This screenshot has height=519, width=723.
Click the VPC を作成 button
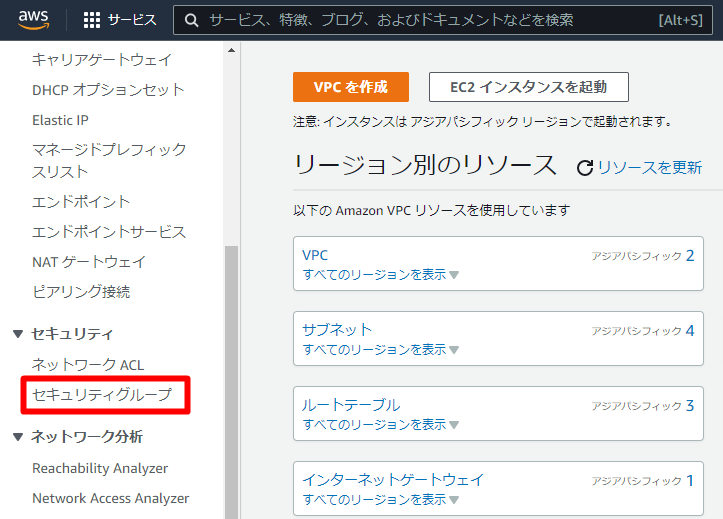coord(351,87)
